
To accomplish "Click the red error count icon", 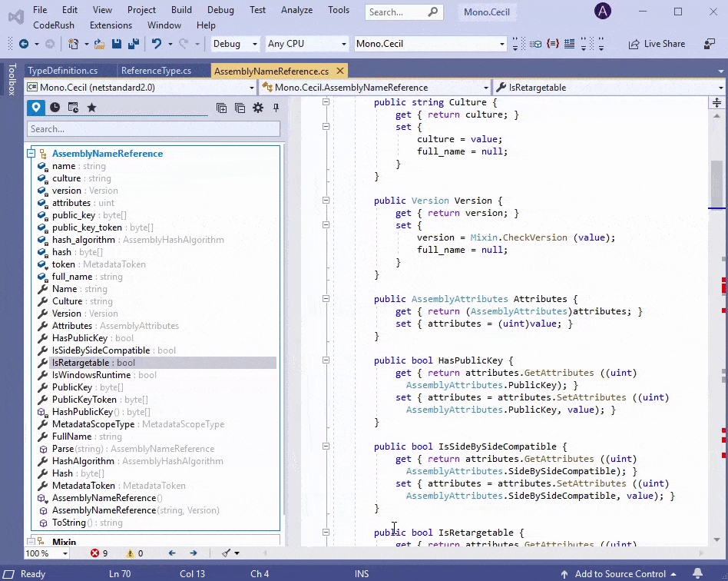I will click(x=95, y=553).
